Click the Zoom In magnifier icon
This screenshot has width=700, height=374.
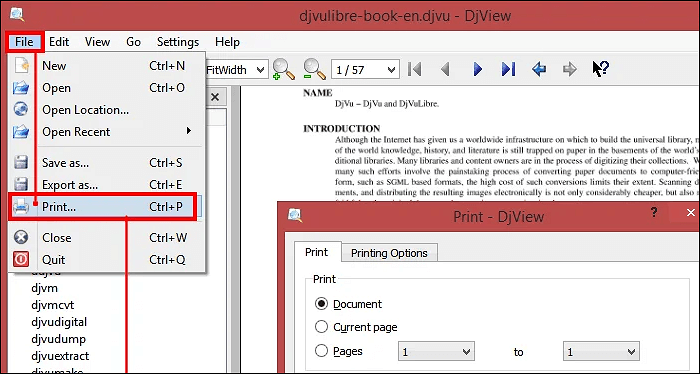coord(283,70)
